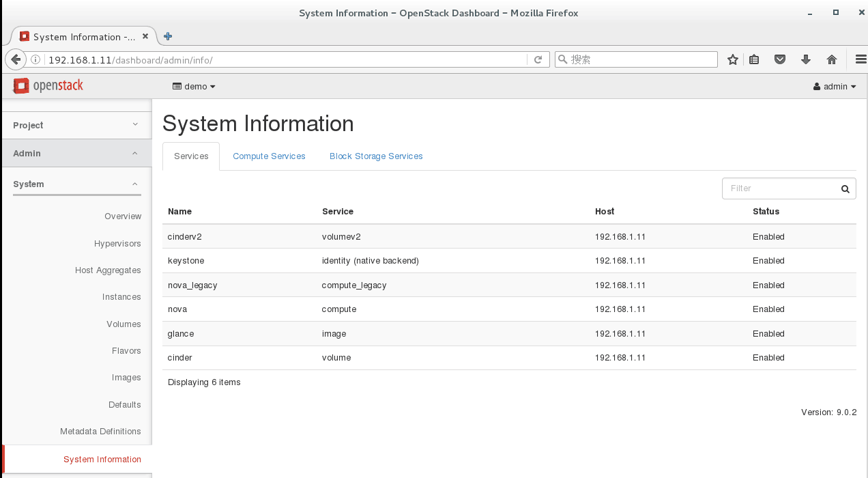Reload the page with the refresh icon
Screen dimensions: 868x478
tap(538, 59)
